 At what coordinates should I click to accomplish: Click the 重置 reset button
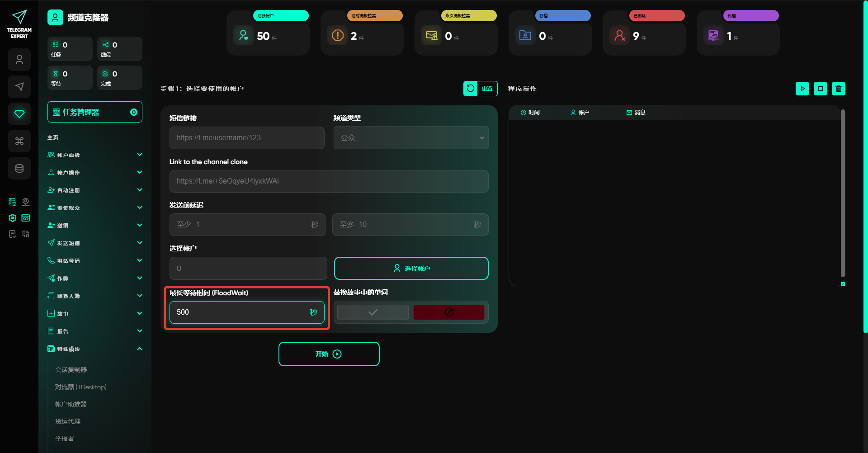480,89
